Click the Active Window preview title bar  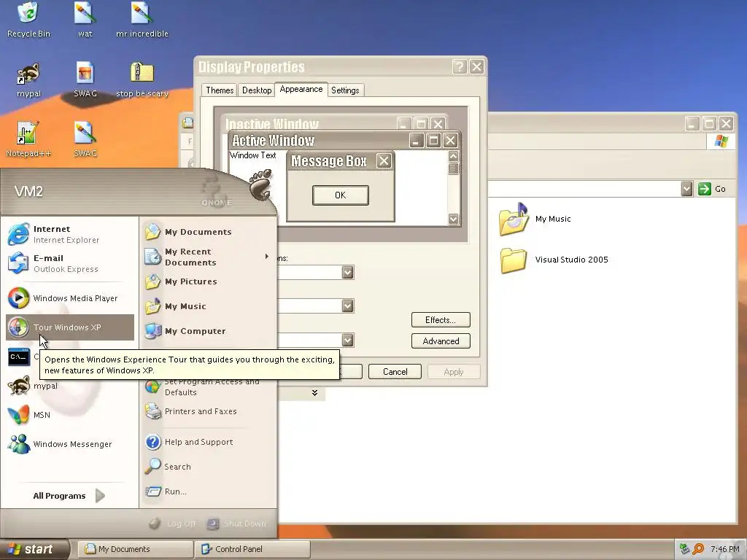344,141
